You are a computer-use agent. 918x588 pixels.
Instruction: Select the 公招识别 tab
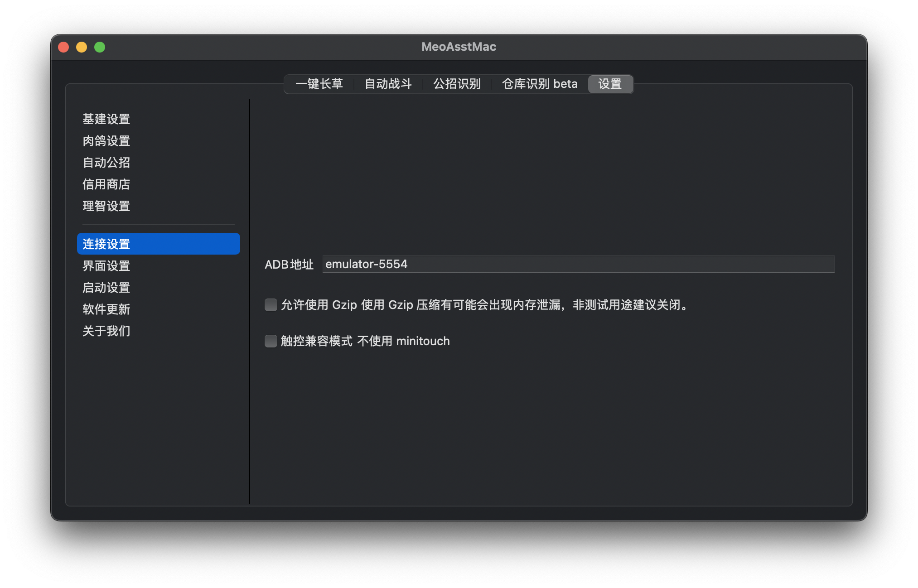tap(457, 84)
